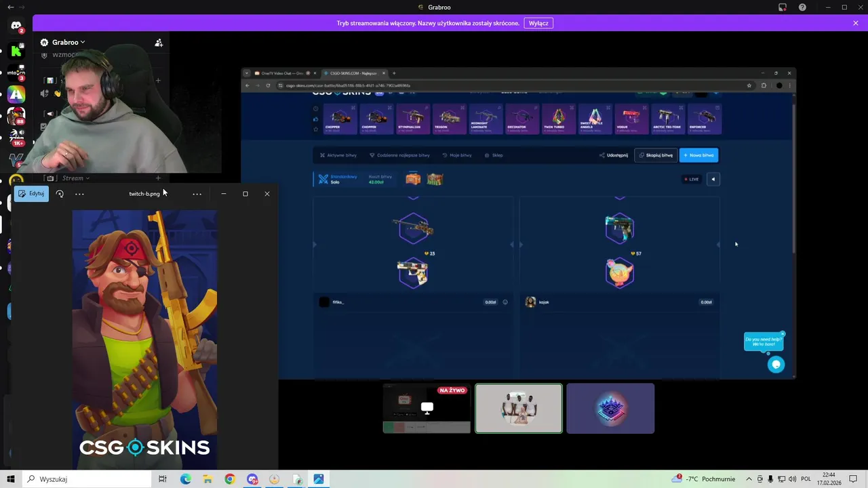
Task: Open Codzienne najlepsze bitwy tab
Action: 399,155
